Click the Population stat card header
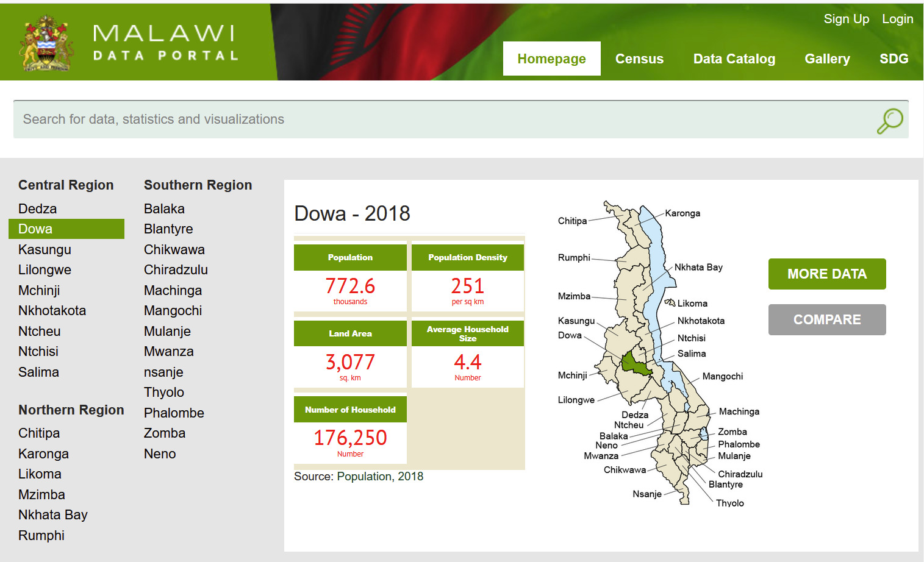Image resolution: width=924 pixels, height=562 pixels. click(x=349, y=257)
